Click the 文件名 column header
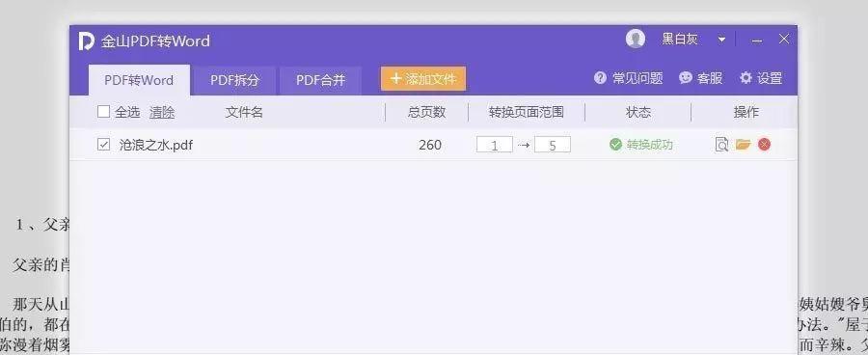 coord(244,113)
